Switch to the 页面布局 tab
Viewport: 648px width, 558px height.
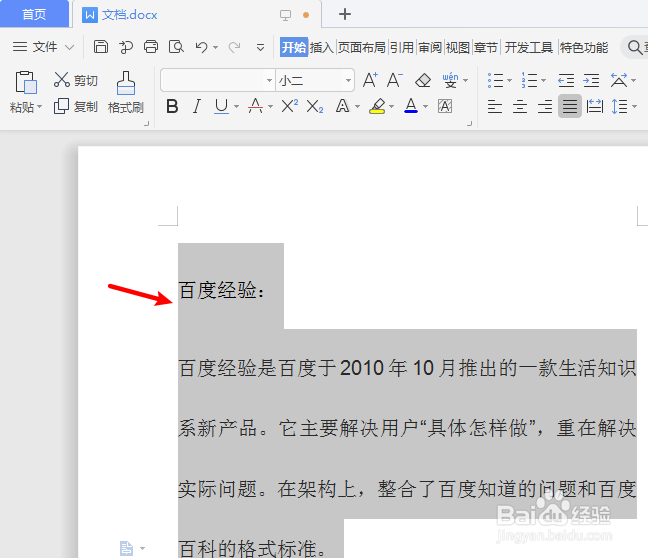point(362,48)
